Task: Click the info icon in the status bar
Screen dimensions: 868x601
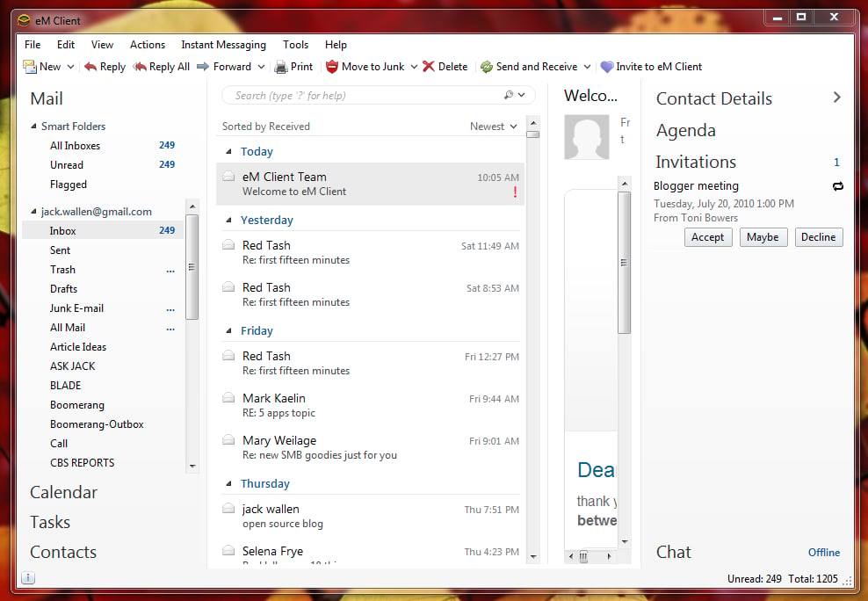Action: [x=28, y=578]
